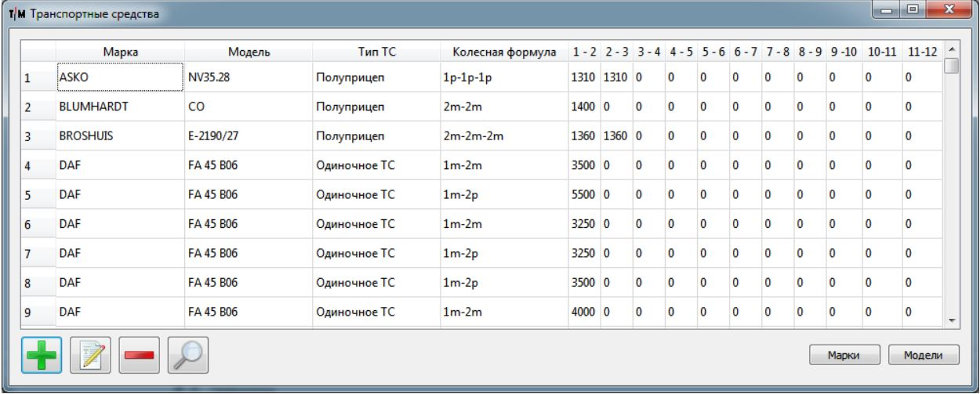Select row header number 6
Screen dimensions: 980x394
37,224
